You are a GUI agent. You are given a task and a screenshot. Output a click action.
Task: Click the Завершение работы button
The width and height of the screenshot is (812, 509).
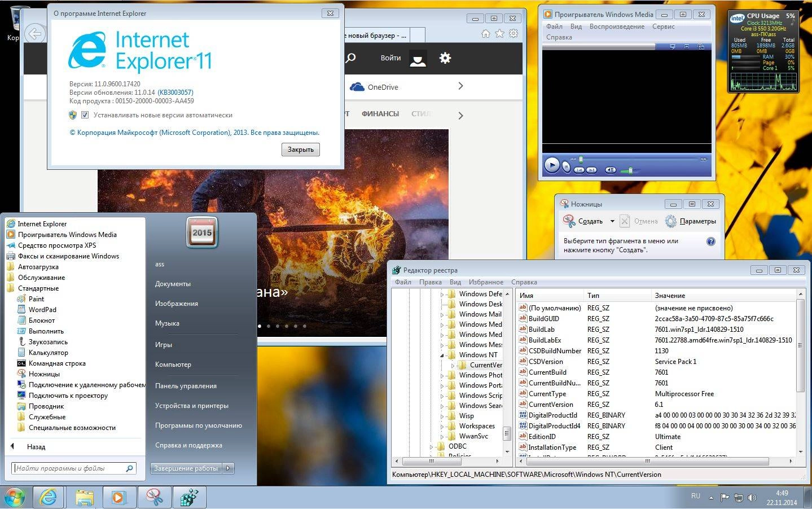click(186, 468)
